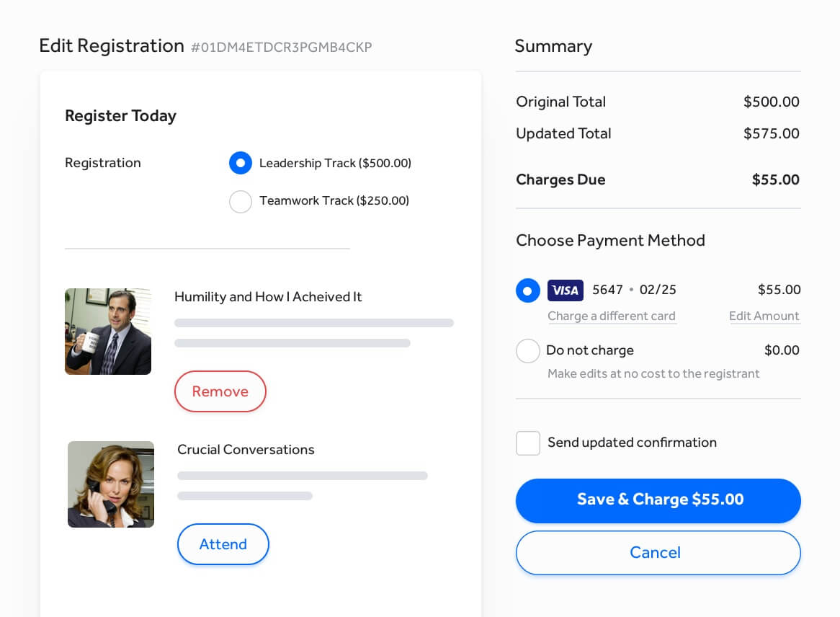Viewport: 840px width, 617px height.
Task: Open the Edit Amount link
Action: coord(764,316)
